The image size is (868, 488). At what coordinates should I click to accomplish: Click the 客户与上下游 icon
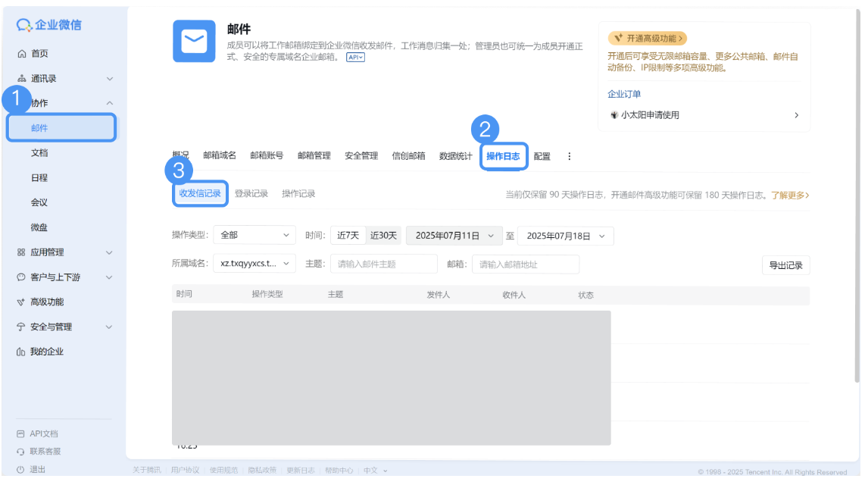pyautogui.click(x=21, y=277)
